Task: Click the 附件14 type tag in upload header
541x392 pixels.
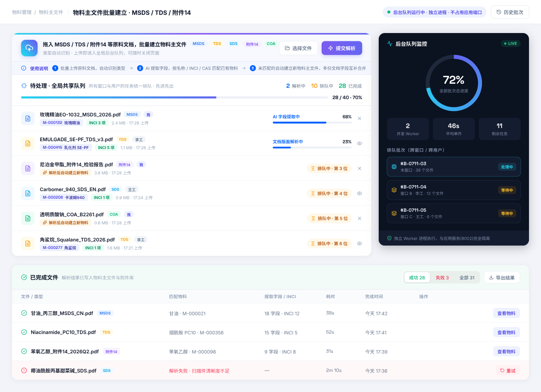Action: point(252,44)
